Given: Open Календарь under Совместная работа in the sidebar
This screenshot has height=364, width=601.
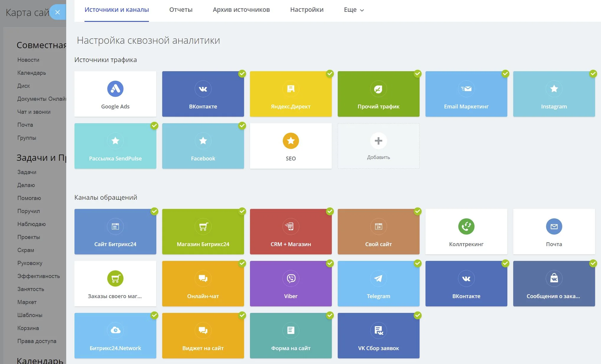Looking at the screenshot, I should coord(32,73).
